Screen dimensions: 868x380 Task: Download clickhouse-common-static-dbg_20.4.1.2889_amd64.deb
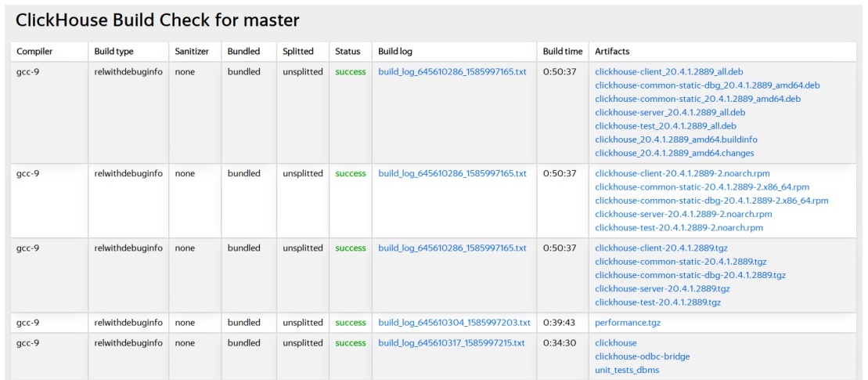(708, 85)
